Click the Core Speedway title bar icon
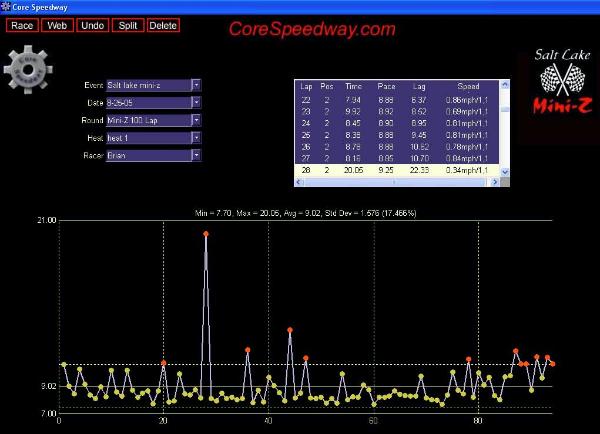Screen dimensions: 600x434 pyautogui.click(x=5, y=7)
